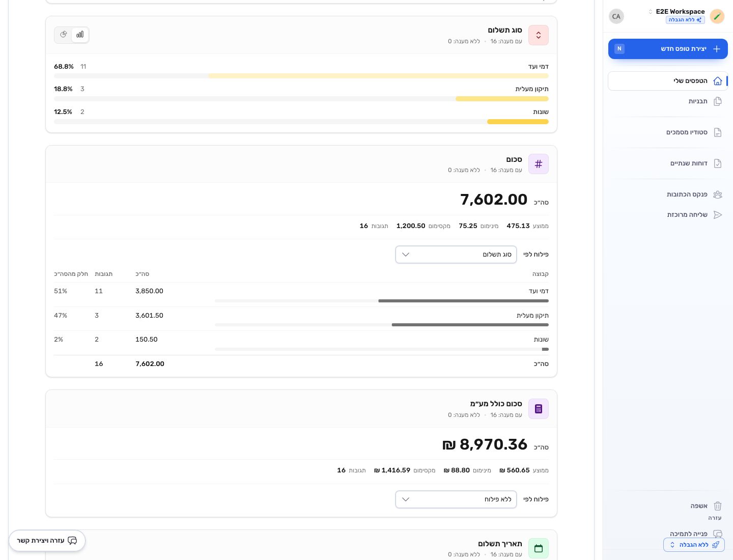This screenshot has height=560, width=733.
Task: Click the 68.8% value for דמי ועד
Action: 64,67
